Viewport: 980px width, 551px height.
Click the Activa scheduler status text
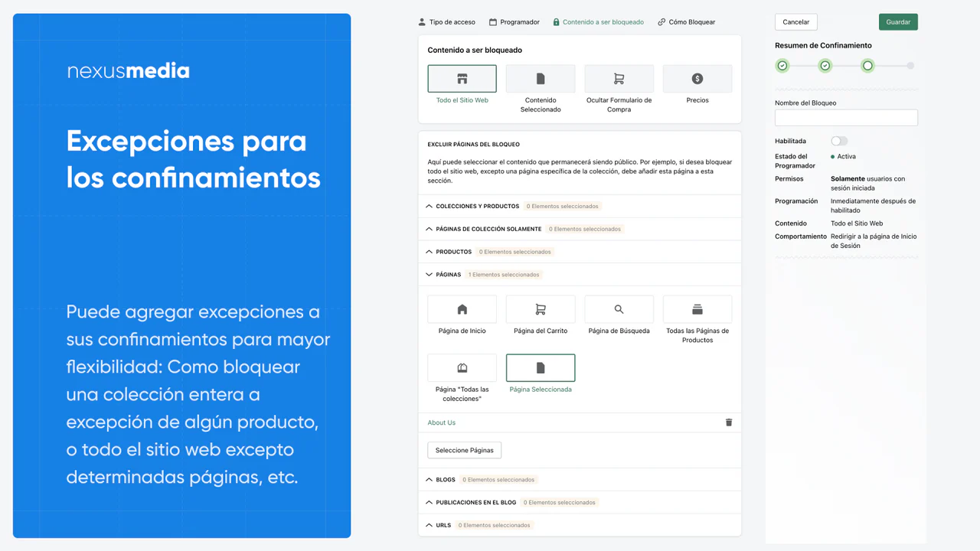(x=847, y=157)
